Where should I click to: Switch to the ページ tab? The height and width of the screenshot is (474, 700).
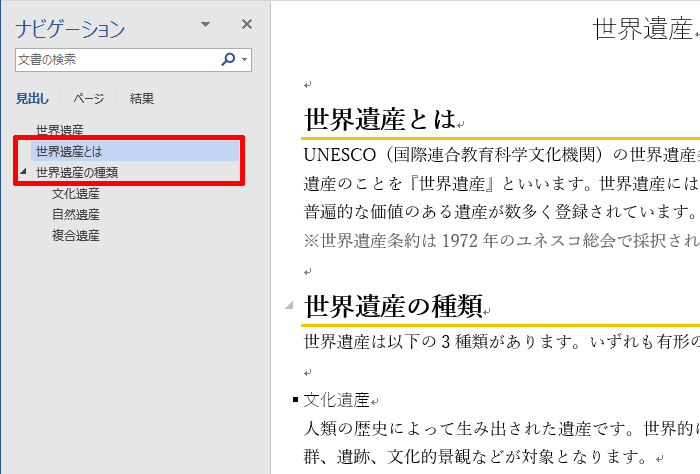89,99
